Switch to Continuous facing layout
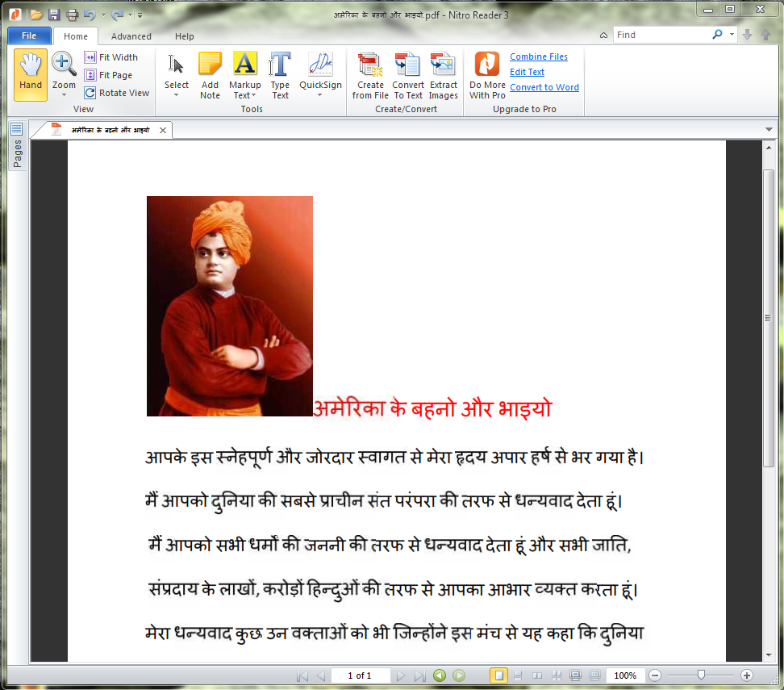The height and width of the screenshot is (690, 784). (x=556, y=675)
